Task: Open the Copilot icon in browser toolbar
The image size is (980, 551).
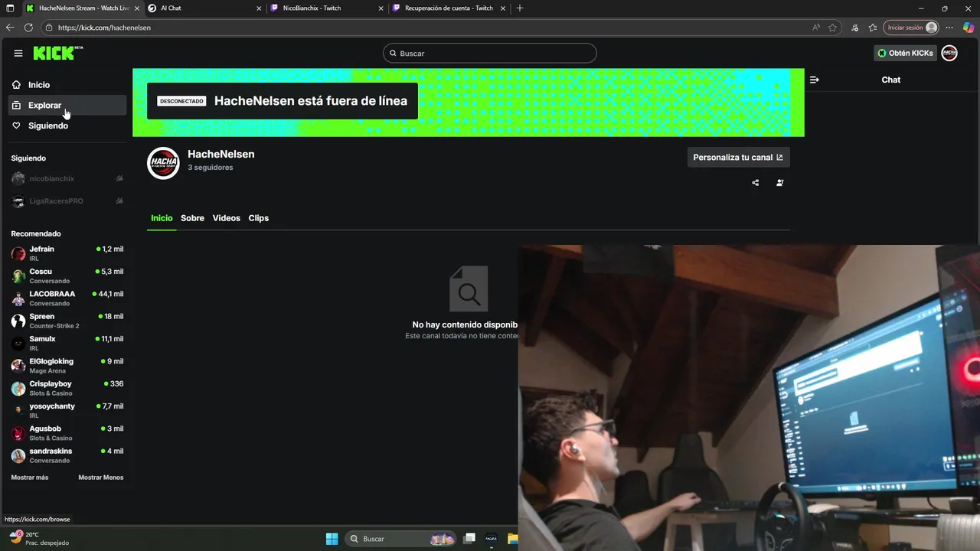Action: [968, 28]
